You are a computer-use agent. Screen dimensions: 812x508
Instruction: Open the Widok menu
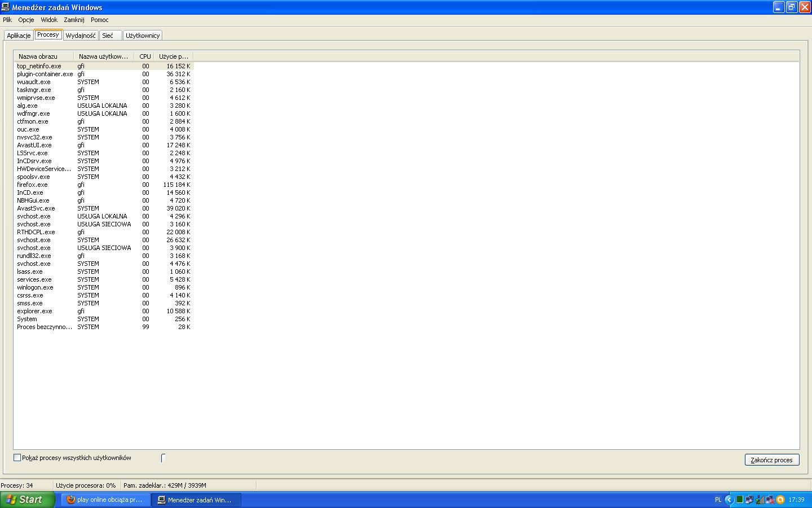click(49, 20)
